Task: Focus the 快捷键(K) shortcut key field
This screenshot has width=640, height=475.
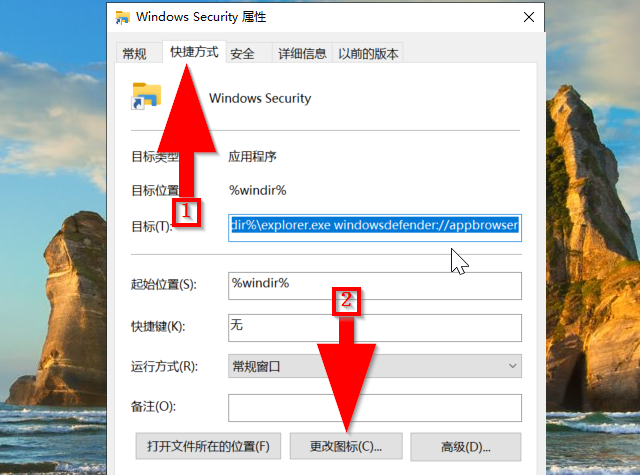Action: pos(375,328)
